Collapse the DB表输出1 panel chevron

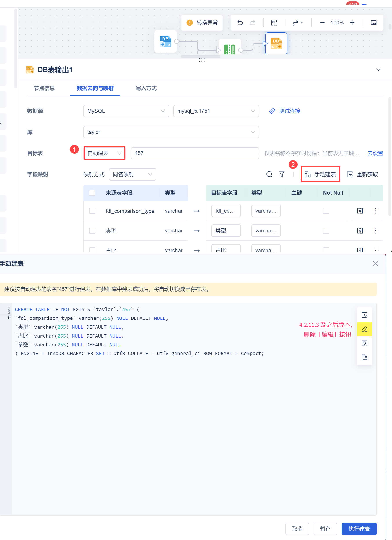pos(379,70)
